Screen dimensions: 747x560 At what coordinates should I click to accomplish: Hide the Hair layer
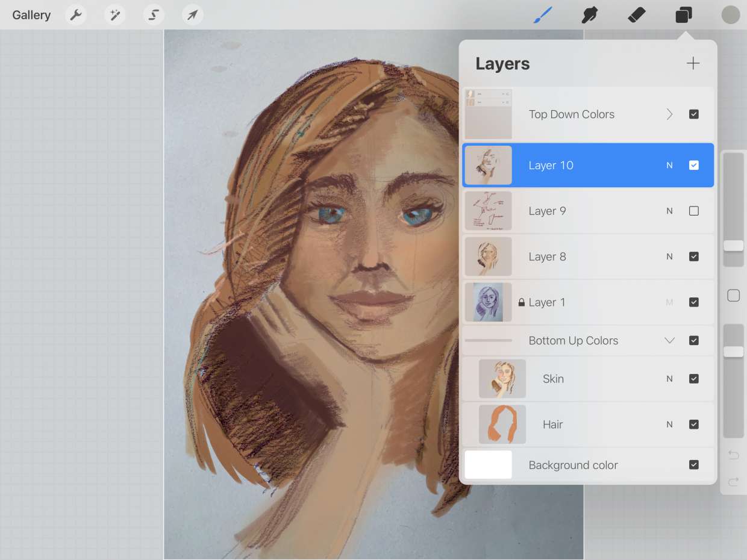[693, 425]
